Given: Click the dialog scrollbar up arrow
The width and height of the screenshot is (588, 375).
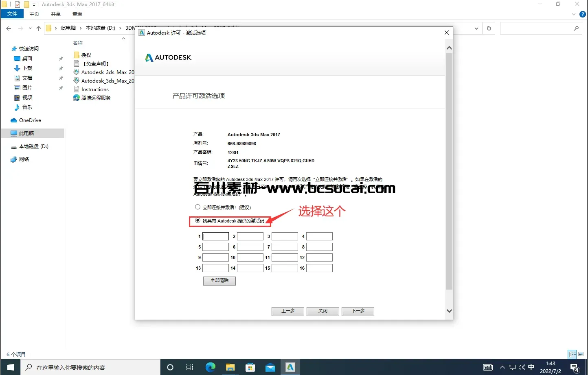Looking at the screenshot, I should point(449,48).
